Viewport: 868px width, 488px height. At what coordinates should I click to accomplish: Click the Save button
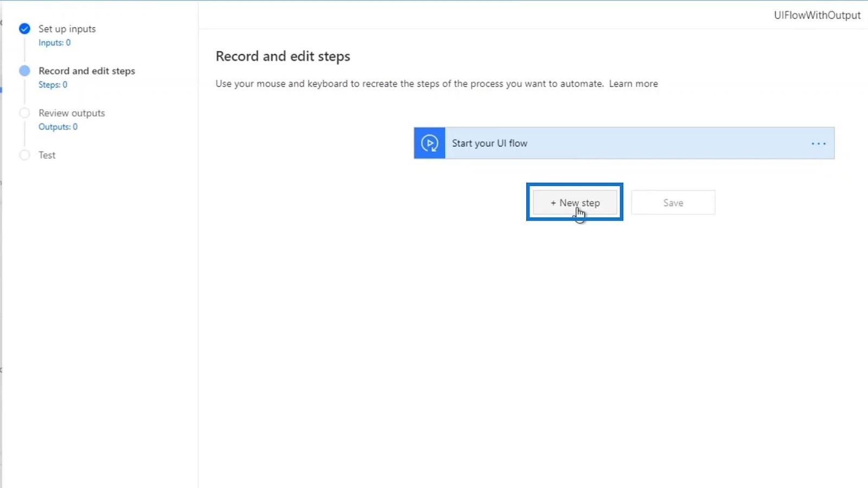pyautogui.click(x=673, y=202)
